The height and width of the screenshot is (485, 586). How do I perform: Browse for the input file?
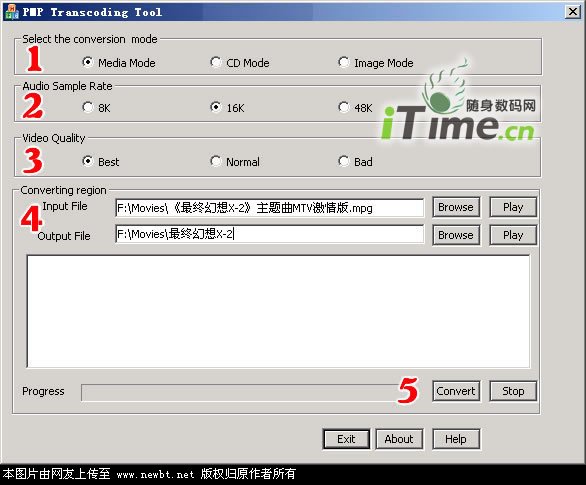(456, 207)
